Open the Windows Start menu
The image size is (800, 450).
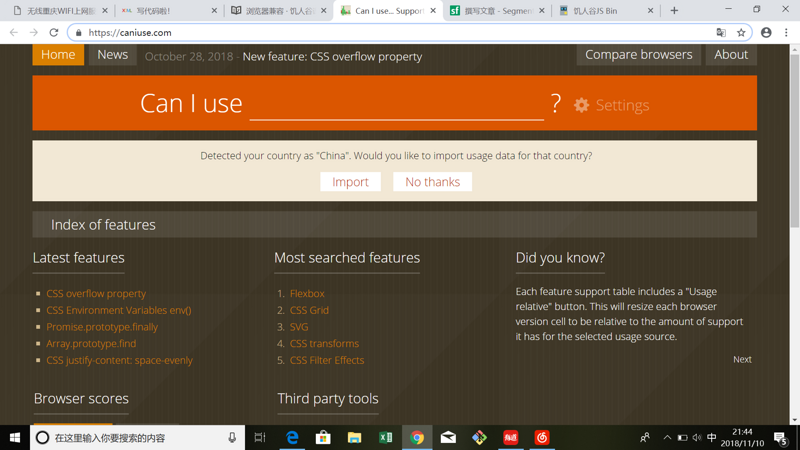15,438
